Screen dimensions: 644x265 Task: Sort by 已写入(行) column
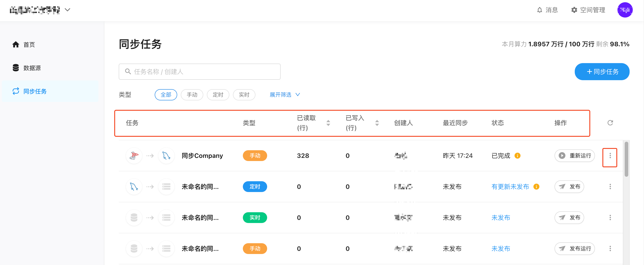coord(377,123)
